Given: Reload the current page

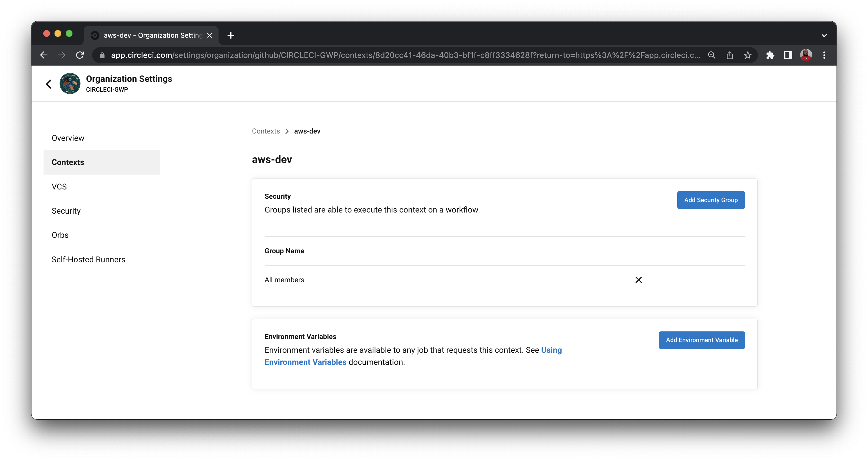Looking at the screenshot, I should point(80,55).
